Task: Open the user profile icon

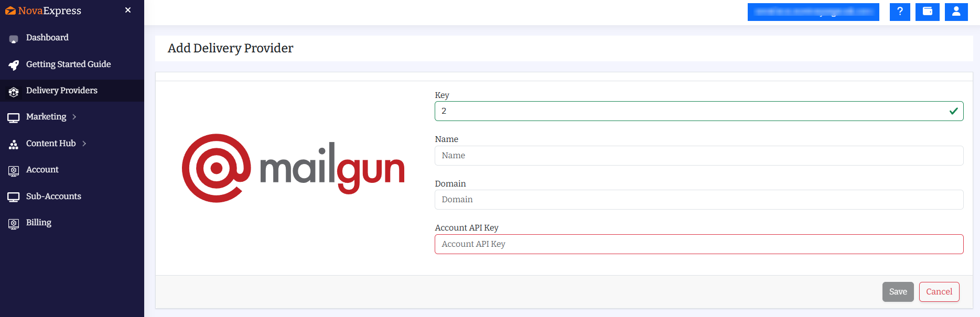Action: click(956, 12)
